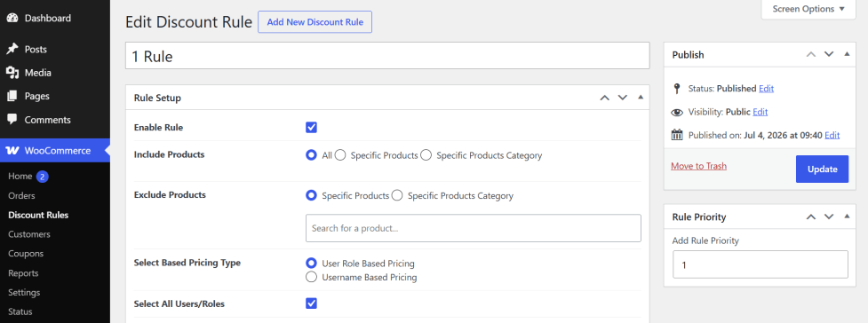Move Publish panel up
The height and width of the screenshot is (323, 868).
point(811,54)
